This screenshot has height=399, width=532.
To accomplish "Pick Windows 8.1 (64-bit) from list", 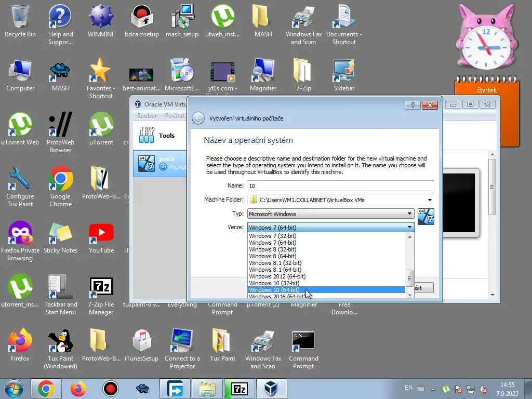I will pos(326,270).
